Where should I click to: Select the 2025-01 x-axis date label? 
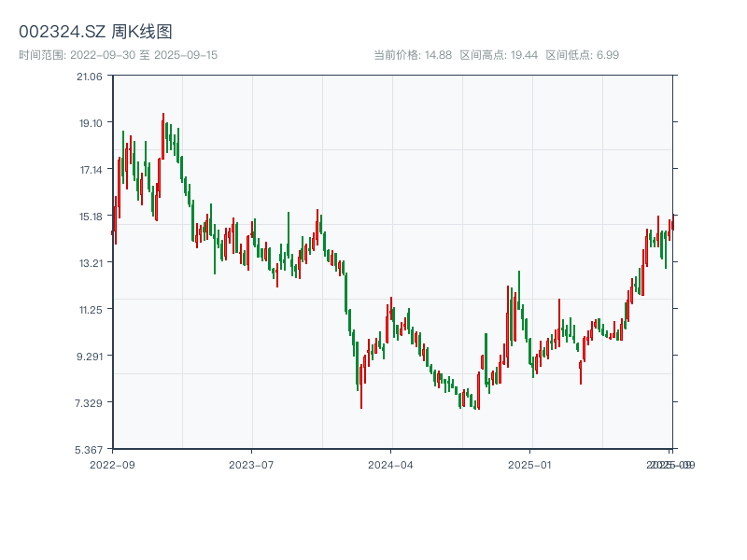(530, 464)
